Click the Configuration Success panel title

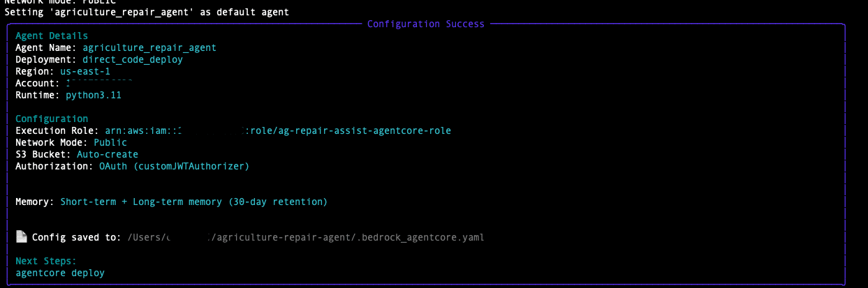click(425, 24)
